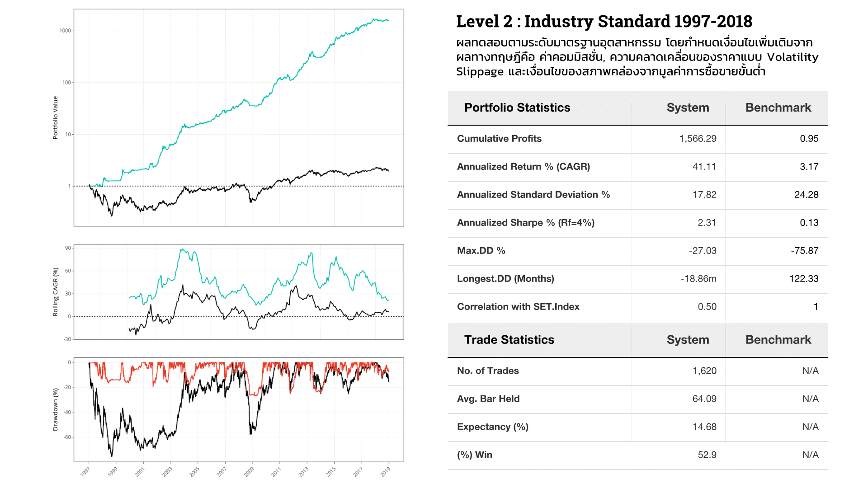Click the Portfolio Value axis label
The height and width of the screenshot is (488, 868).
(56, 117)
